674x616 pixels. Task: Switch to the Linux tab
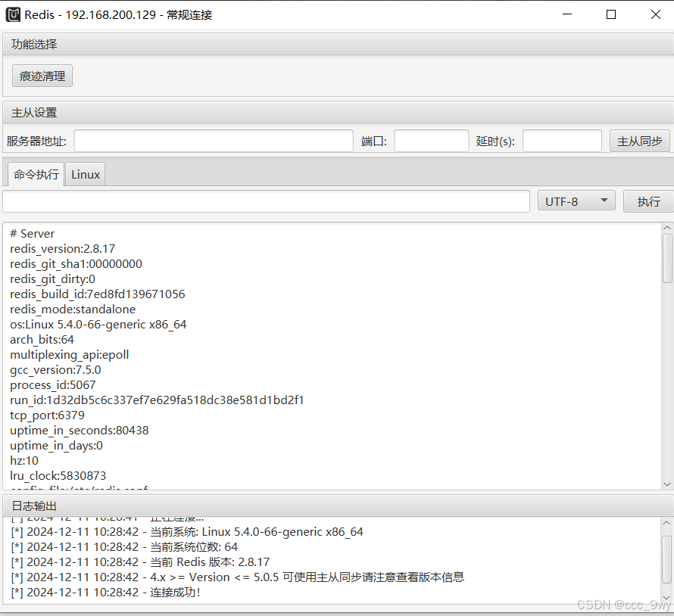point(86,174)
